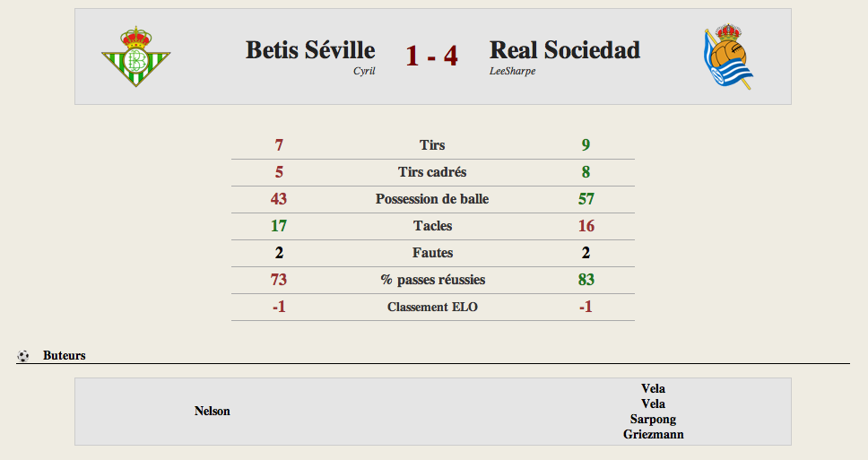This screenshot has width=868, height=460.
Task: Select the Tirs cadrés row label
Action: 432,172
